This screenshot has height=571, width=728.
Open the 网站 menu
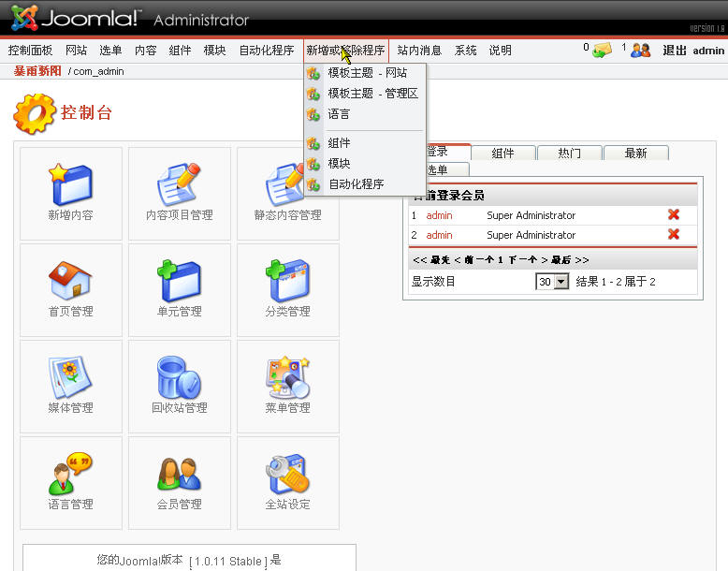click(x=76, y=51)
